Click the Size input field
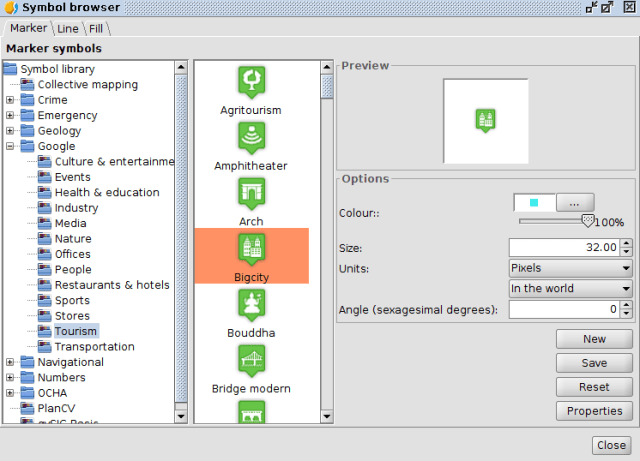 [563, 247]
